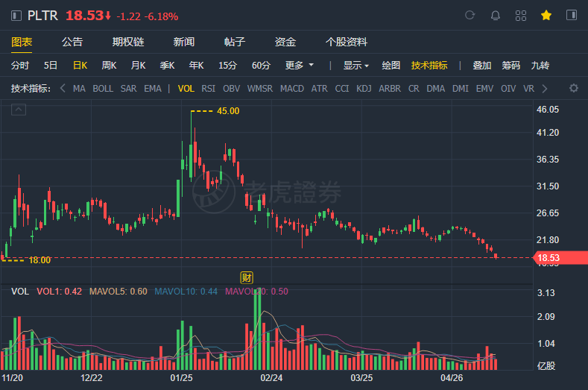Expand the 显示 display dropdown
This screenshot has height=390, width=588.
coord(356,66)
